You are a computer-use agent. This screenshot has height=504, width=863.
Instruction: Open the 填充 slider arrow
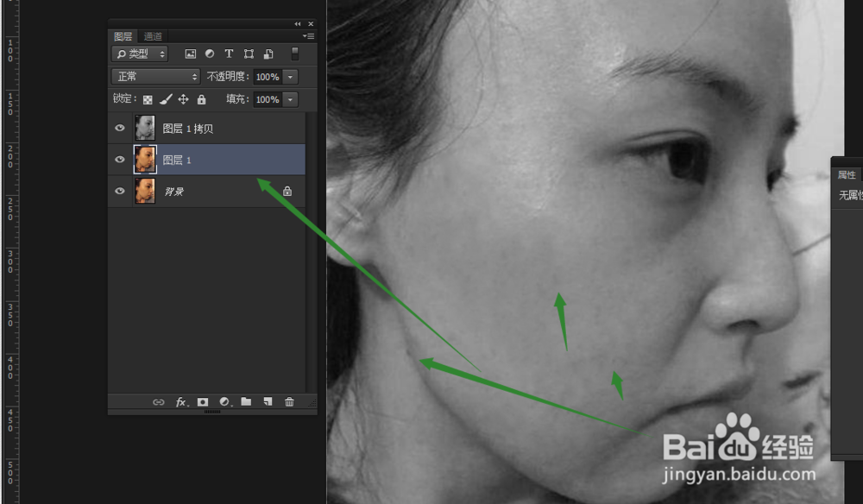pos(291,99)
